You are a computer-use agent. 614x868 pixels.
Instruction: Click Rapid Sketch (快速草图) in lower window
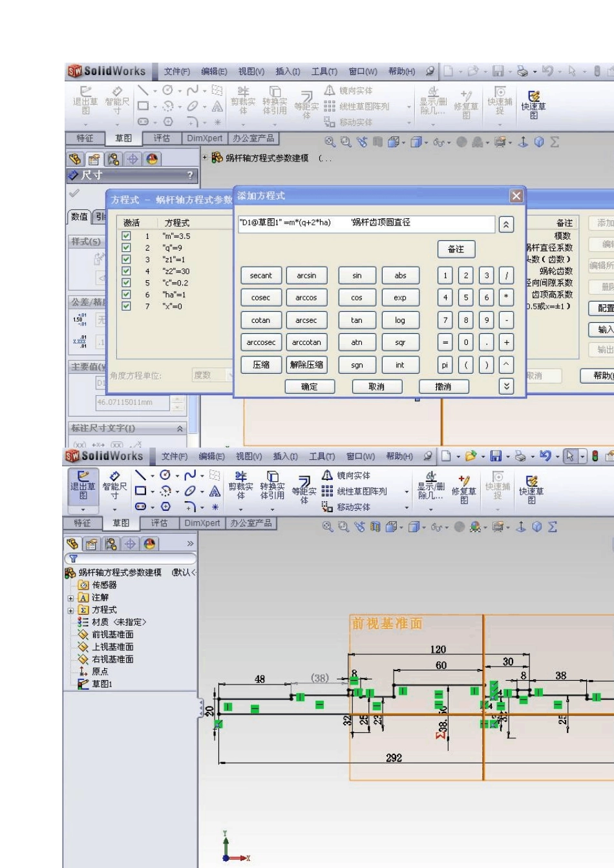click(x=531, y=490)
